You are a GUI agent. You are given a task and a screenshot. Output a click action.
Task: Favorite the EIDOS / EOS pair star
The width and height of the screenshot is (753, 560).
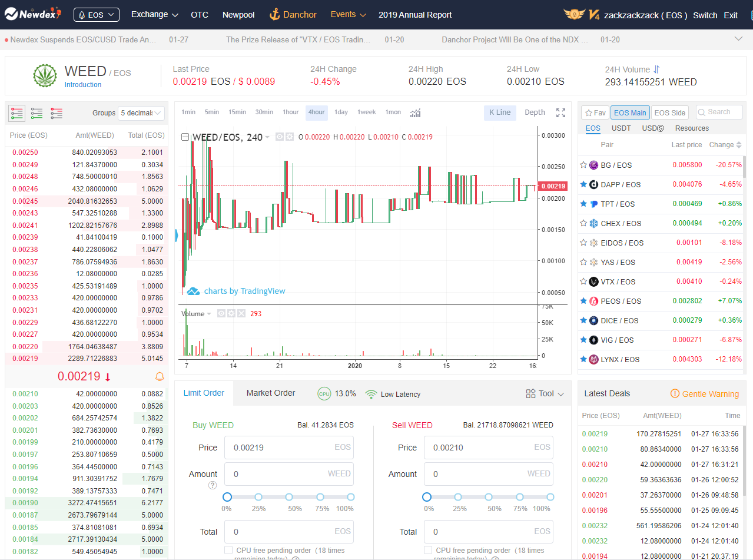click(583, 243)
